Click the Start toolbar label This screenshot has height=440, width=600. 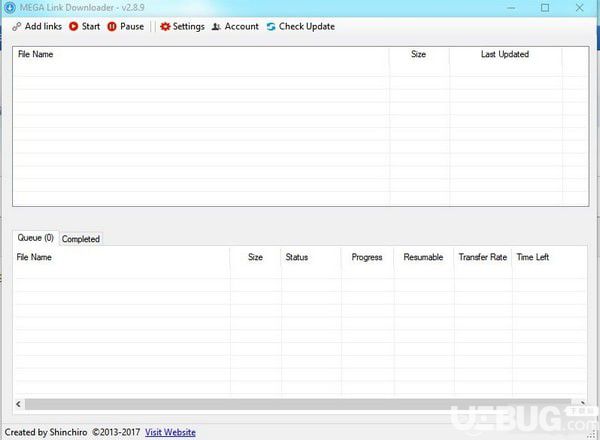[x=91, y=26]
